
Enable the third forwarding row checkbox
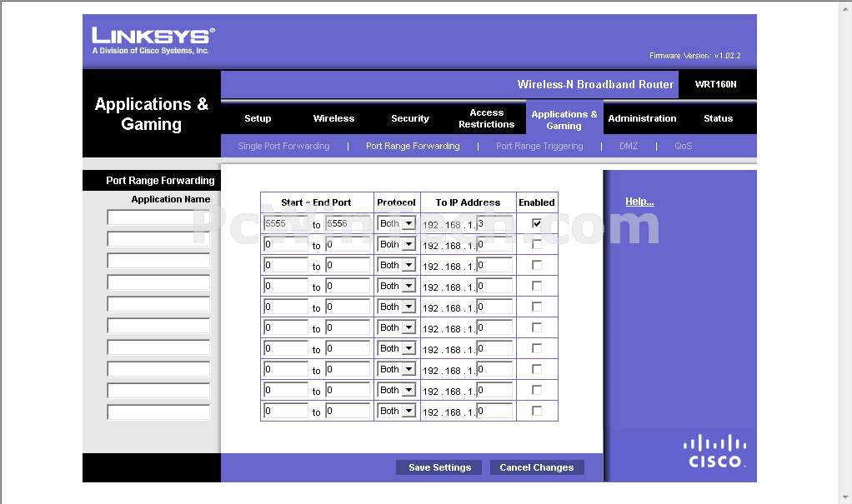pyautogui.click(x=537, y=265)
